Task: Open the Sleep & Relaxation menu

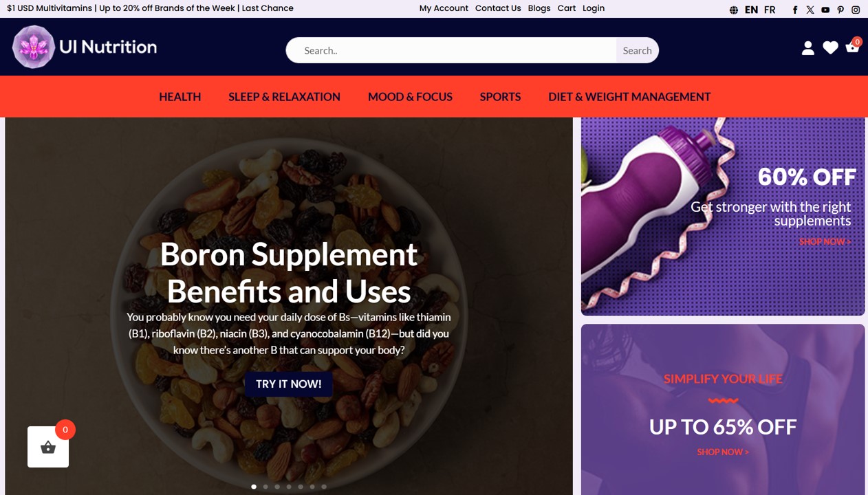Action: click(284, 97)
